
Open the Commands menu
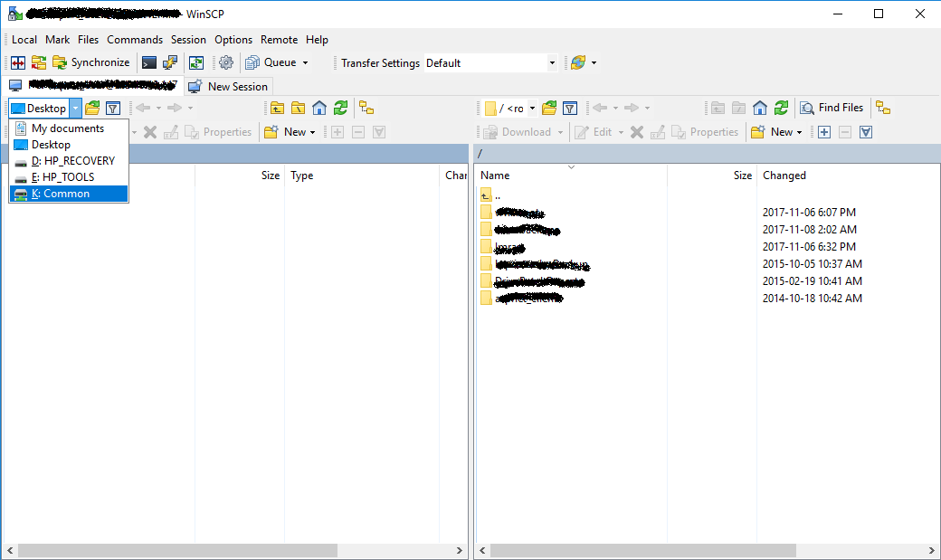pyautogui.click(x=135, y=40)
